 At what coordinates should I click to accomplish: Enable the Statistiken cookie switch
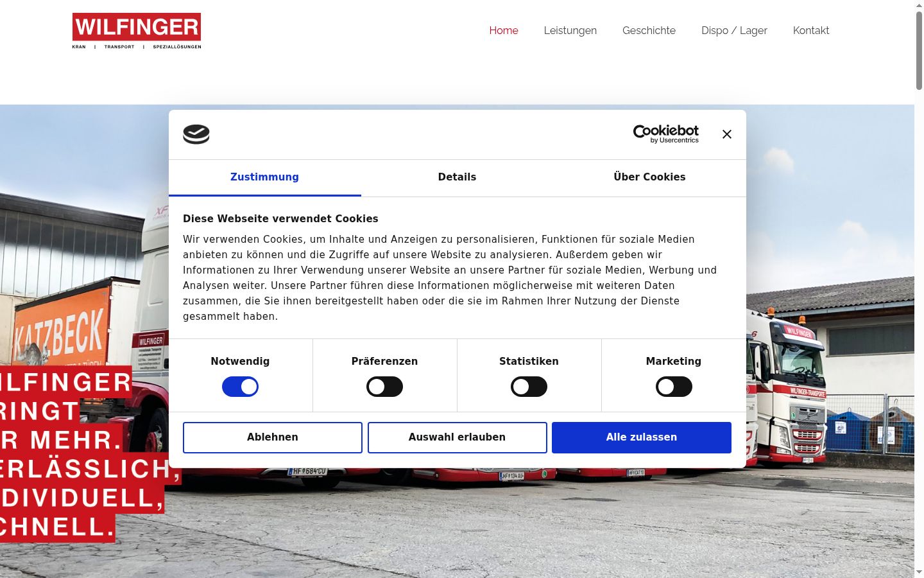[x=529, y=387]
